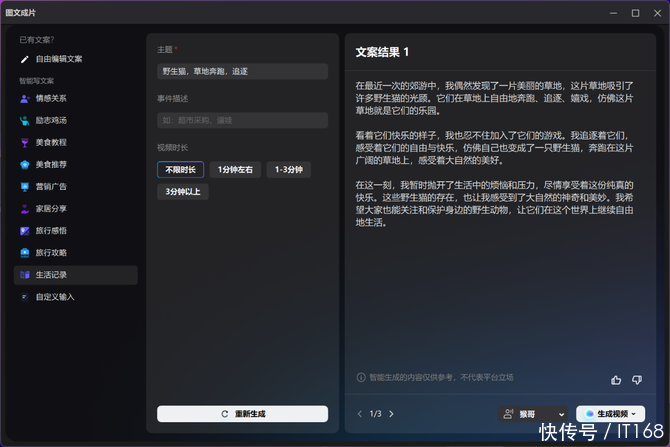Choose the 1分钟左右 duration option

235,170
